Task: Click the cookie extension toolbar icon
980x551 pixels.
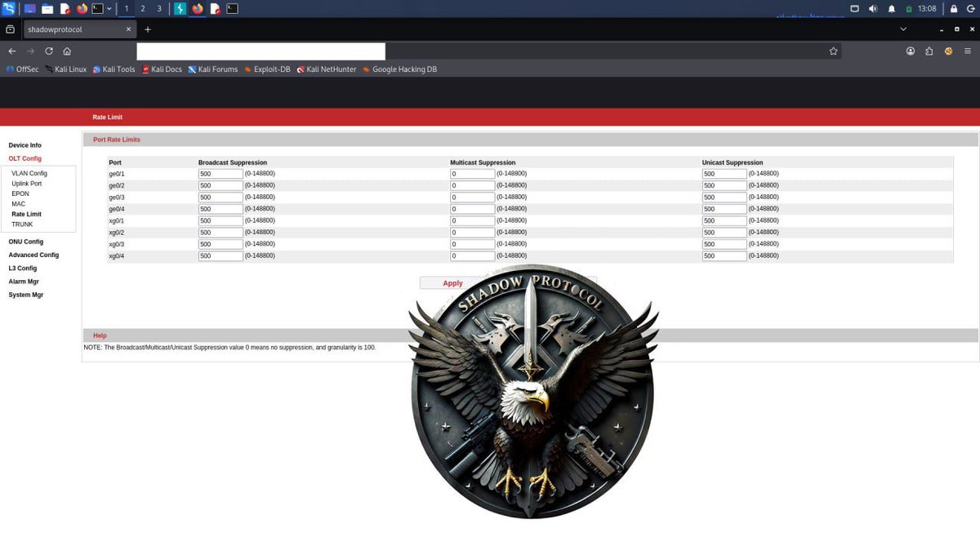Action: point(948,51)
